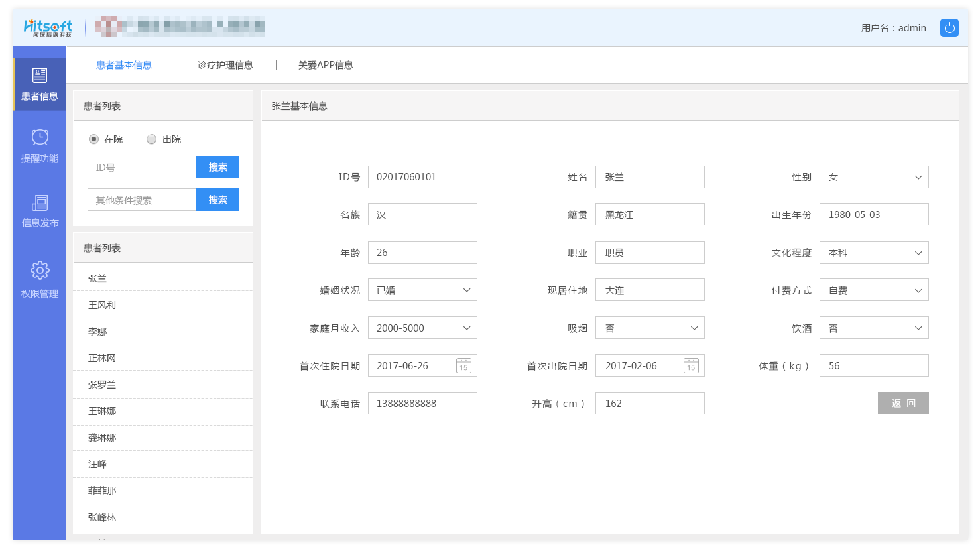Click the 体重 input field

[x=874, y=365]
